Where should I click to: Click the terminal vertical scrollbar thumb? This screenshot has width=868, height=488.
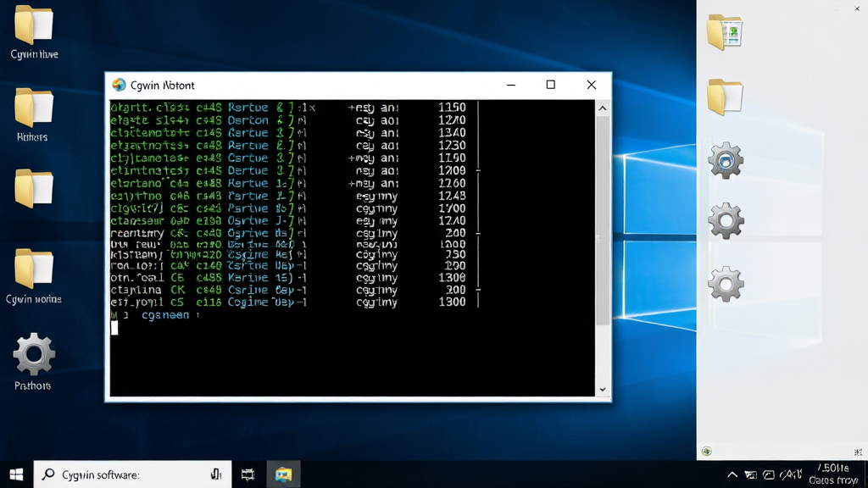[603, 221]
